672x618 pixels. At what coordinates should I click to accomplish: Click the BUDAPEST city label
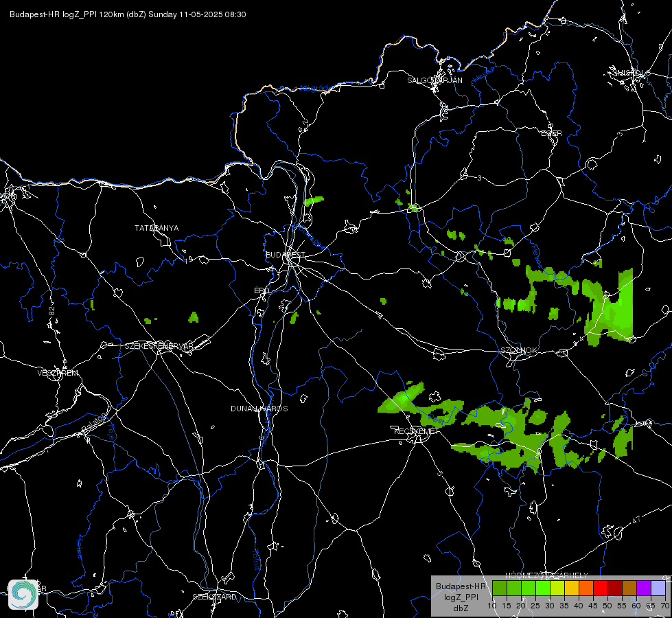pyautogui.click(x=286, y=255)
